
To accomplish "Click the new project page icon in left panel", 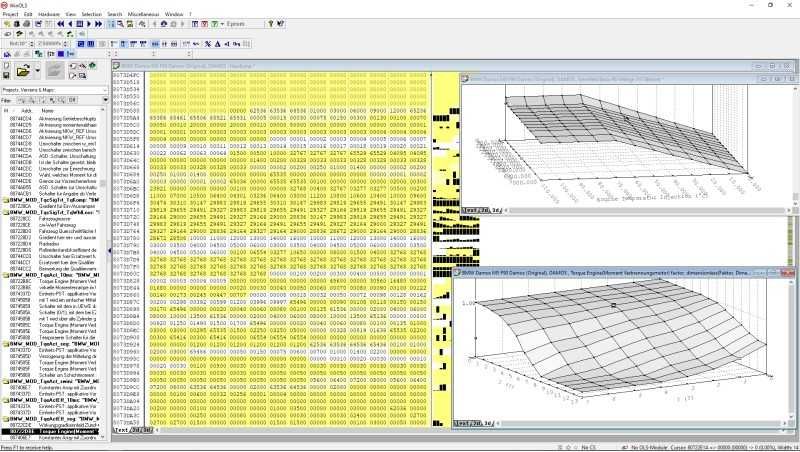I will 6,66.
